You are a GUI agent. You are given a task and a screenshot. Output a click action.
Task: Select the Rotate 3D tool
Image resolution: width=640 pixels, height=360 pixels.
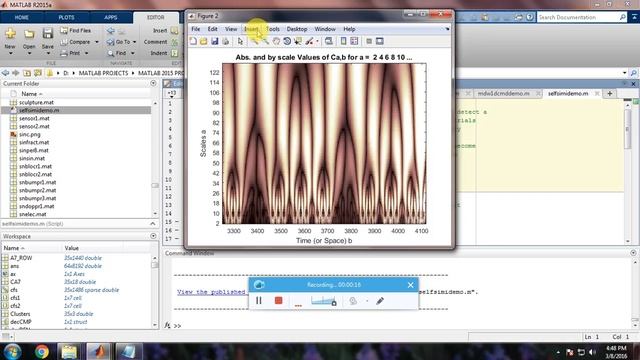(x=287, y=41)
